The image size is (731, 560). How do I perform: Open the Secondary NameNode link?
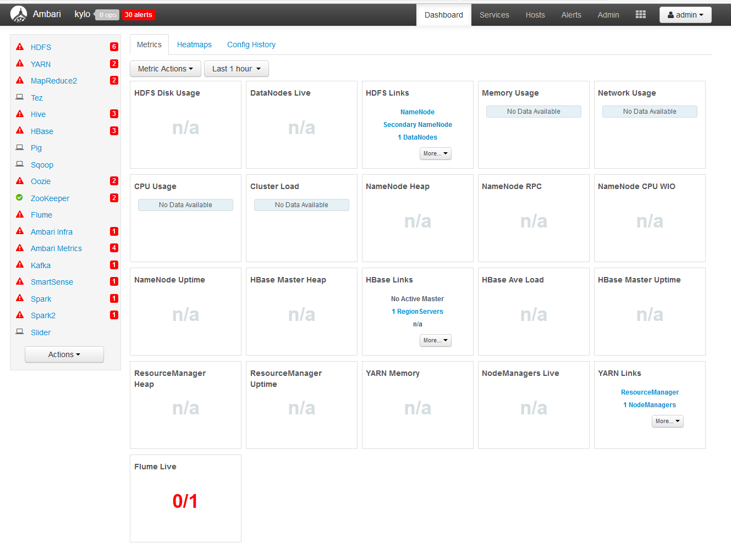[x=417, y=125]
